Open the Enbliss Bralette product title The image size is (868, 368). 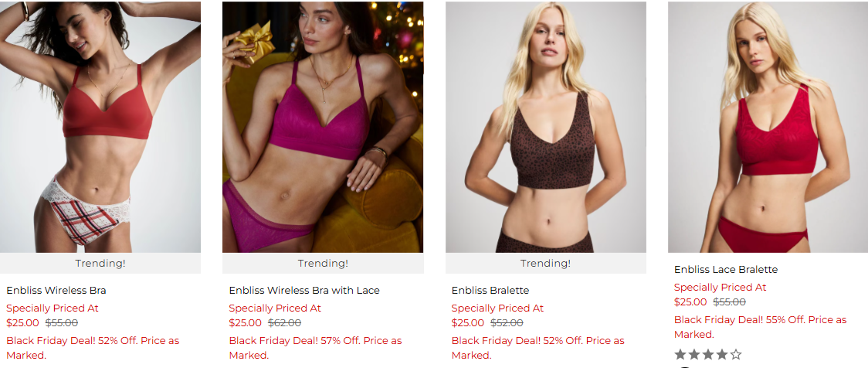[x=490, y=290]
